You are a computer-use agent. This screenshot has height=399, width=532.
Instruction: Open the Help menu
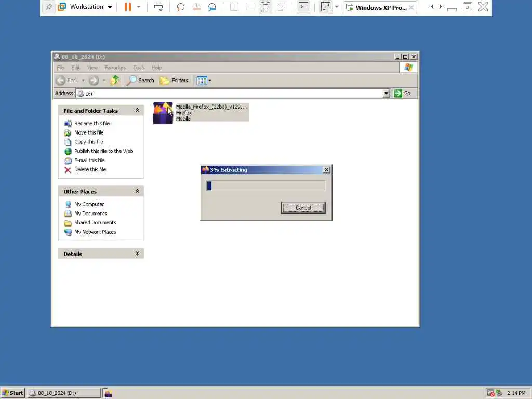click(156, 68)
